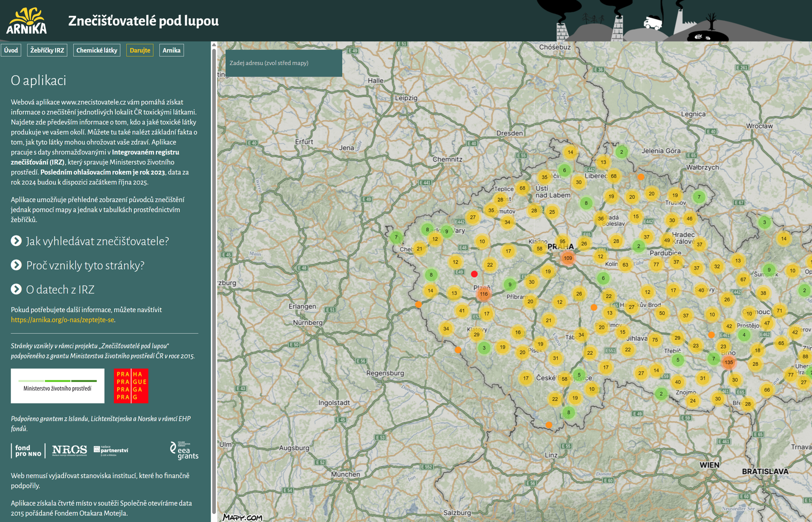
Task: Click the Mapy.com logo on map
Action: 242,517
